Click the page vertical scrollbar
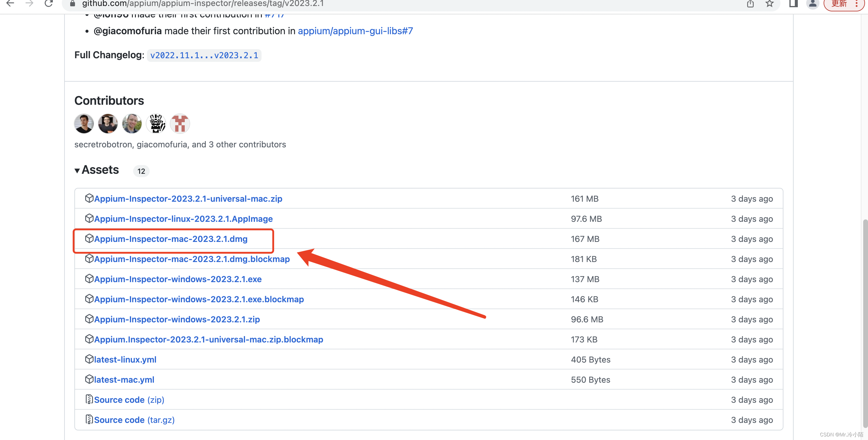Image resolution: width=868 pixels, height=440 pixels. 865,324
